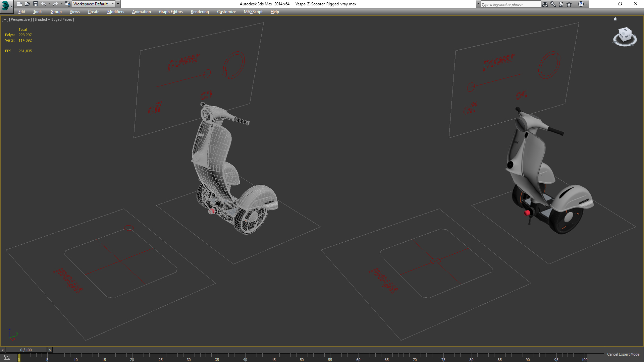Expand the InfoCenter search arrow toggle
This screenshot has height=362, width=644.
pos(478,4)
